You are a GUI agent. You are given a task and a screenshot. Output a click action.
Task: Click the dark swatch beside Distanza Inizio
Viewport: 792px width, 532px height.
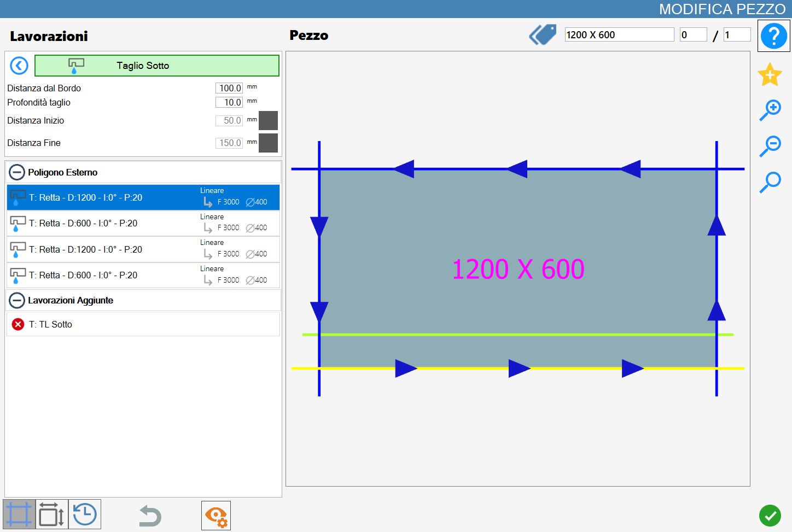tap(268, 120)
